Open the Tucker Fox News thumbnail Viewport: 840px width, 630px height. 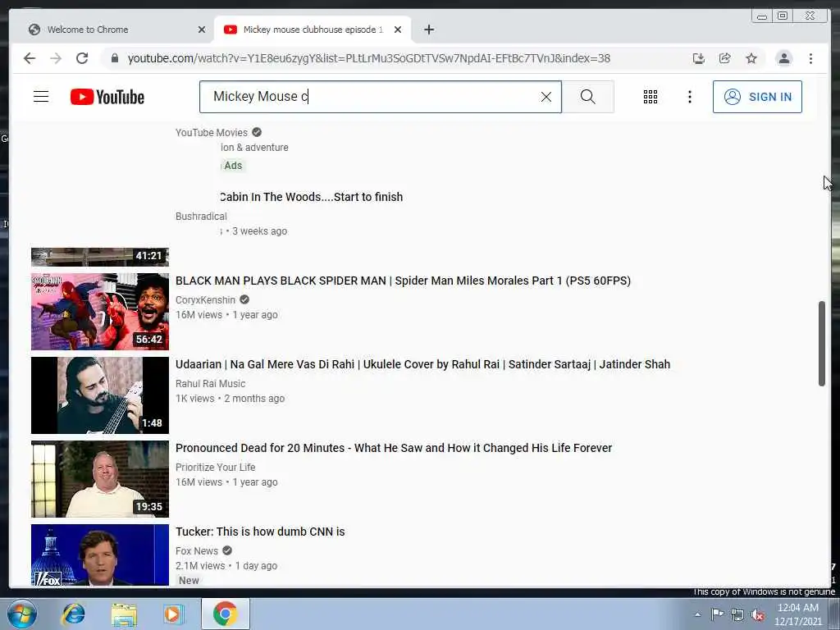pyautogui.click(x=99, y=555)
